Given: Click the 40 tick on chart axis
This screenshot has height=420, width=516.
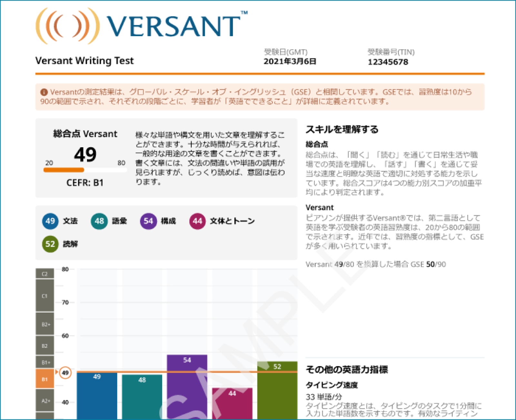Looking at the screenshot, I should click(65, 402).
